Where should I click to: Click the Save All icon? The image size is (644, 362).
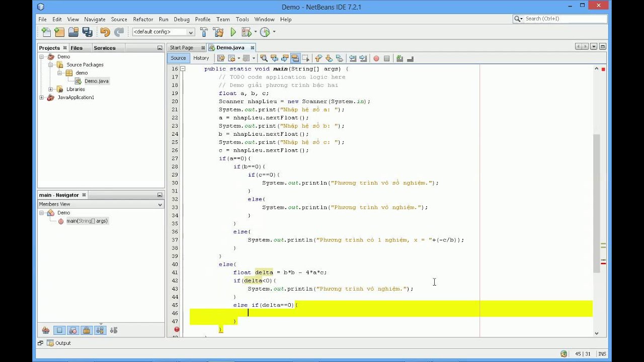coord(88,32)
